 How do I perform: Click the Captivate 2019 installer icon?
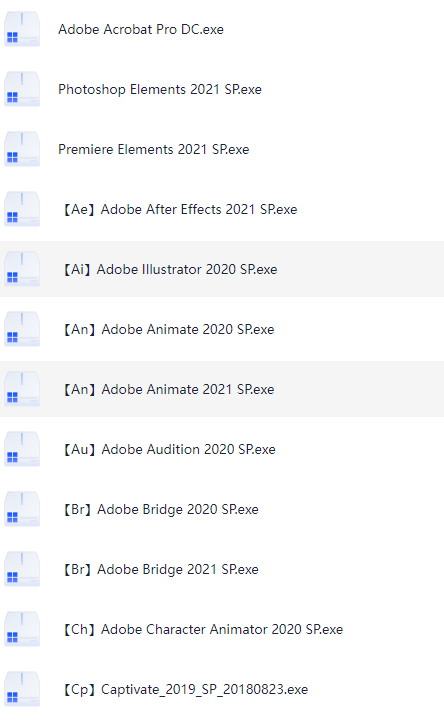[x=22, y=689]
